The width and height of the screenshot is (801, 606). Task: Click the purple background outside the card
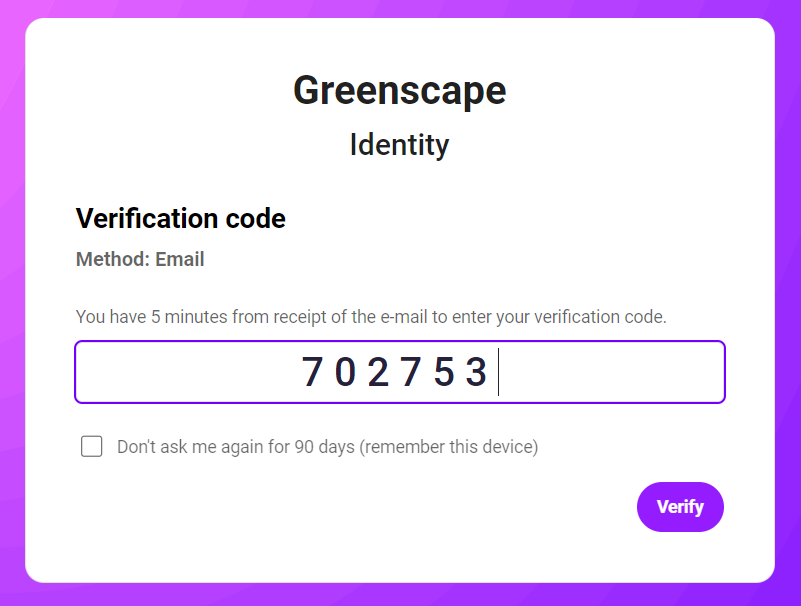(x=12, y=300)
